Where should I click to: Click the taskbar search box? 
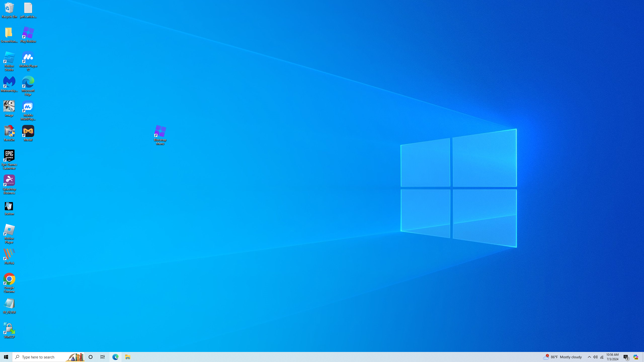(x=43, y=357)
